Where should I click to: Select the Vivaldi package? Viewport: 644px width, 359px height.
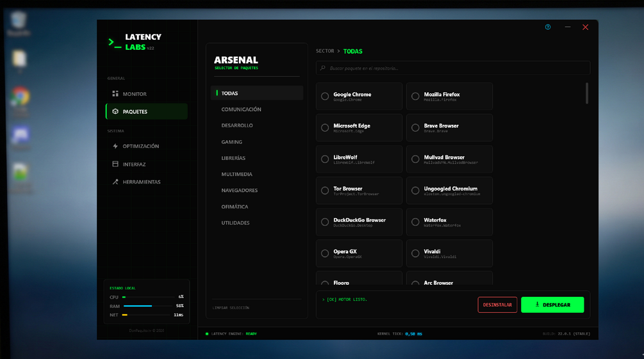coord(449,253)
